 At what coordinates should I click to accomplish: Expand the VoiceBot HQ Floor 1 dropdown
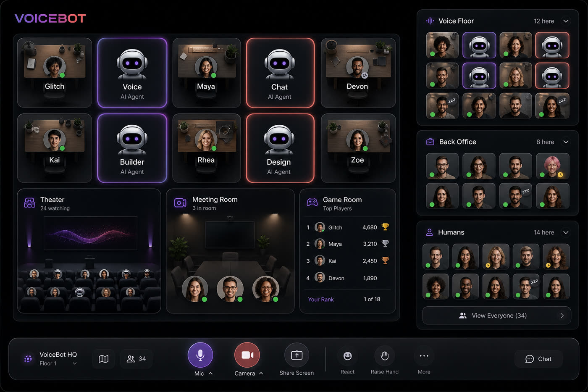[75, 363]
